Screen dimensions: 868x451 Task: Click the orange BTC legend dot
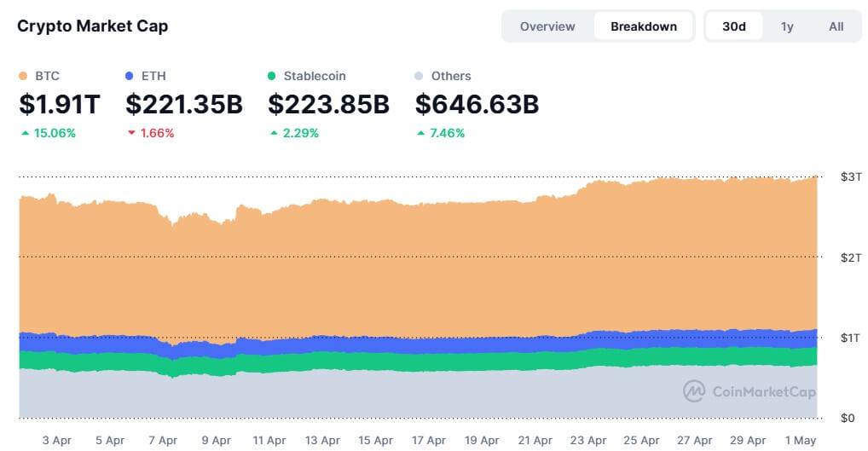(23, 76)
